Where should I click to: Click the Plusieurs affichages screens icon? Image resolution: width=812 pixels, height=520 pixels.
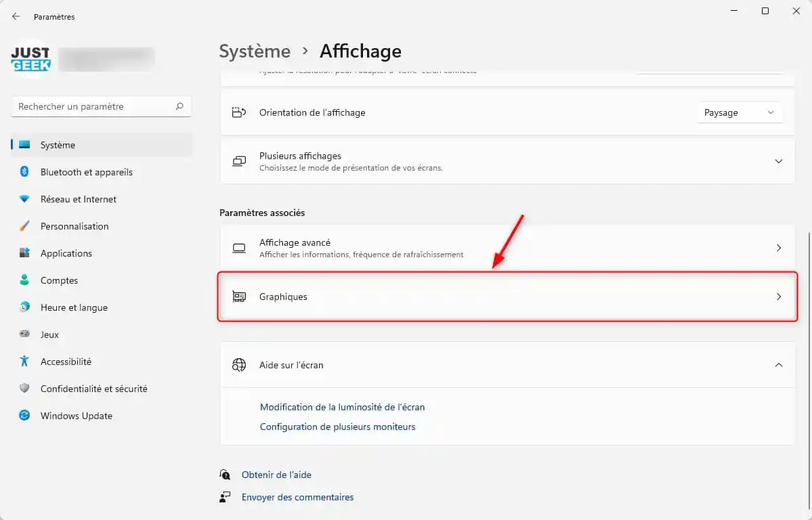tap(239, 161)
